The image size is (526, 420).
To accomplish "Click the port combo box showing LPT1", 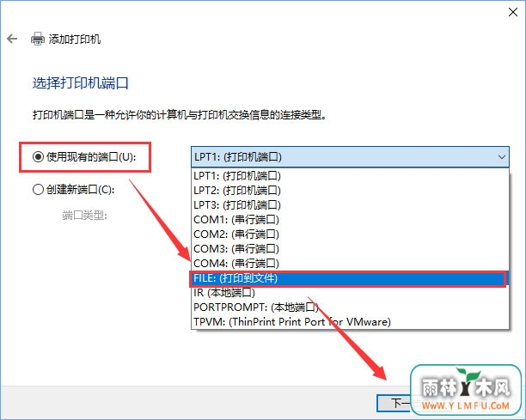I will click(x=350, y=157).
